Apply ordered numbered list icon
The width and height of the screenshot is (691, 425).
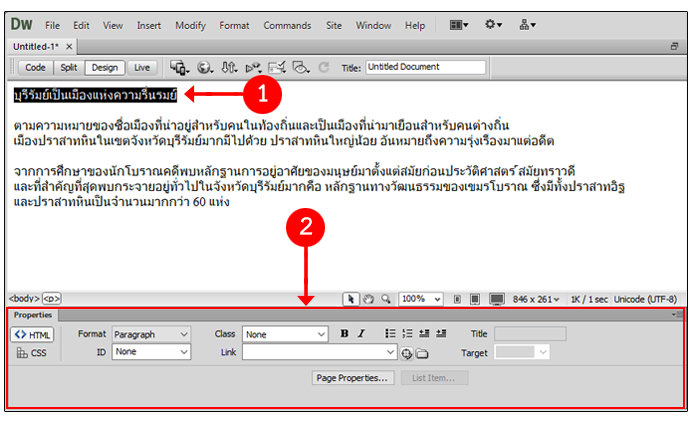click(x=407, y=334)
